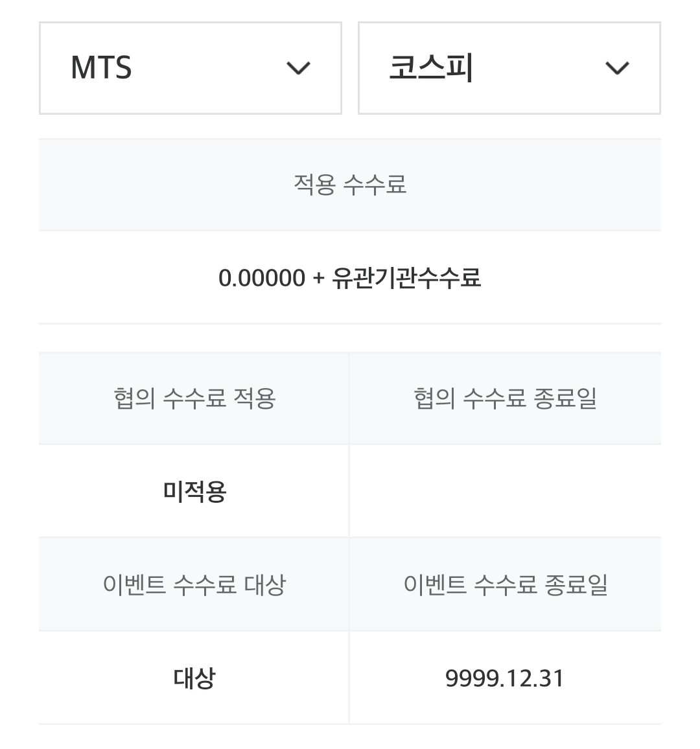Click the 미적용 bold text

[194, 492]
